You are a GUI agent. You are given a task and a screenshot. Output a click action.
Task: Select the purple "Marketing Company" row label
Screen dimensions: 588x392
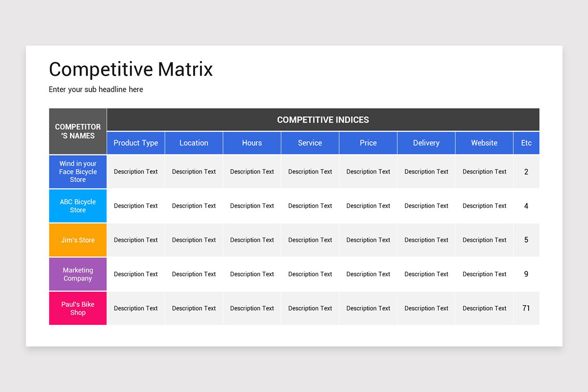tap(77, 274)
